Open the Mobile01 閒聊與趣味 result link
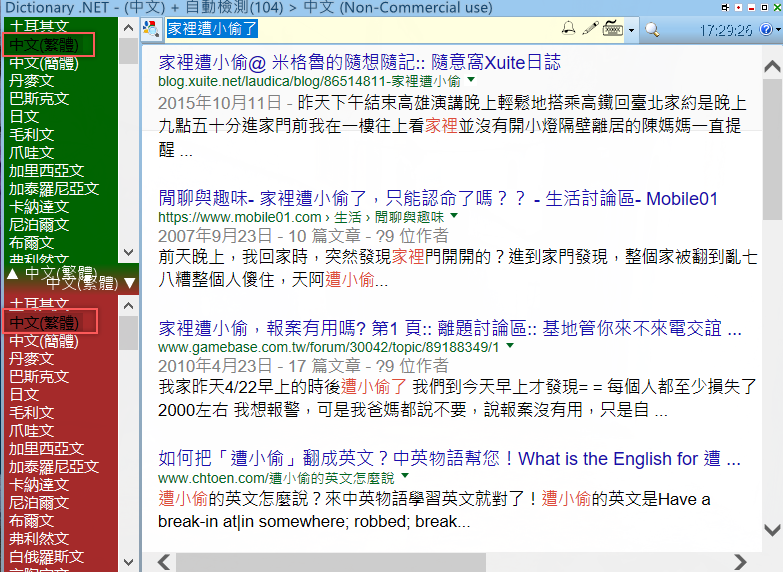This screenshot has width=783, height=572. 438,199
